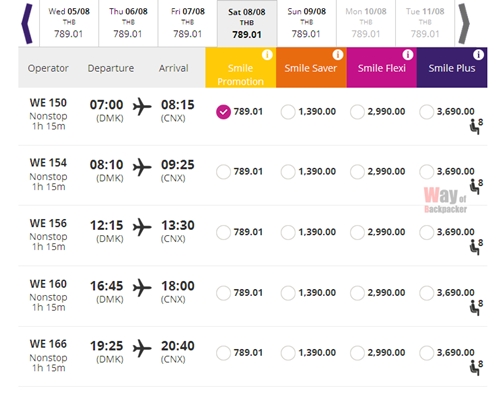This screenshot has height=394, width=500.
Task: Click the seat icon for flight WE 156
Action: [476, 247]
